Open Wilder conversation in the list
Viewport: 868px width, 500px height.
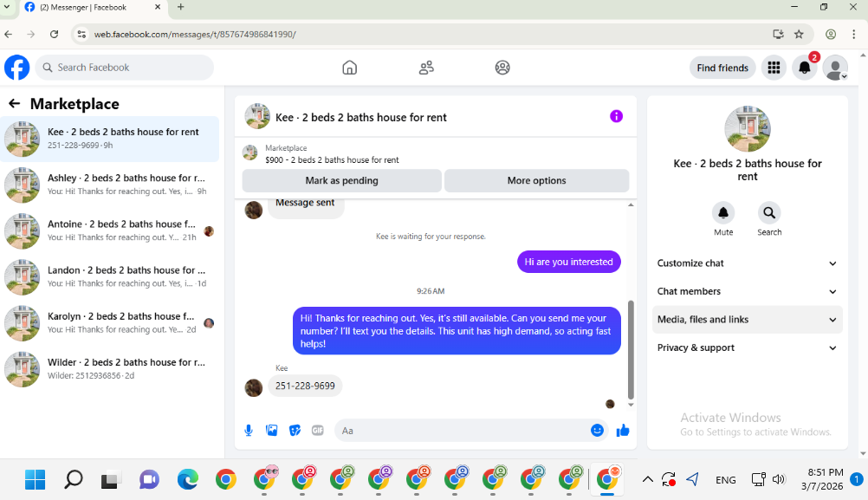click(x=110, y=368)
